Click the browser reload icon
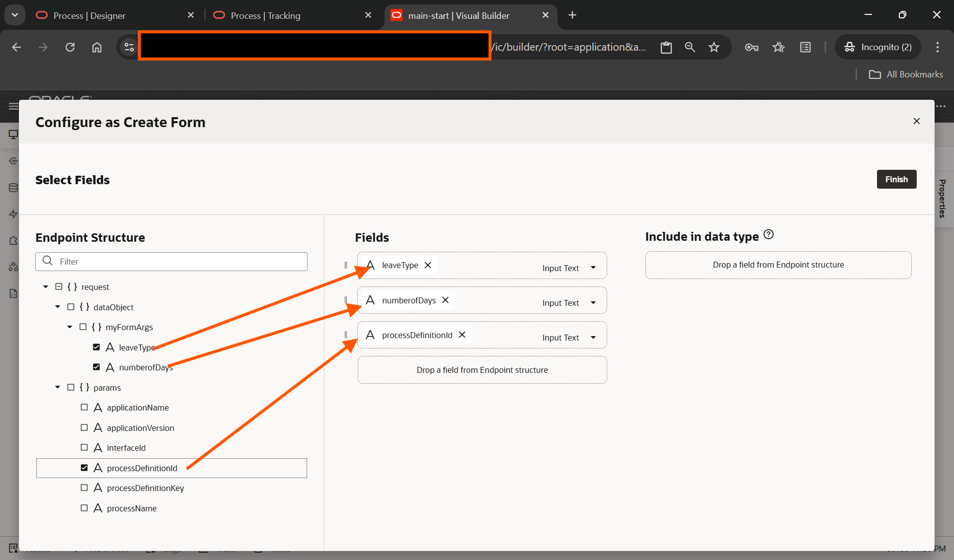The height and width of the screenshot is (560, 954). (70, 47)
